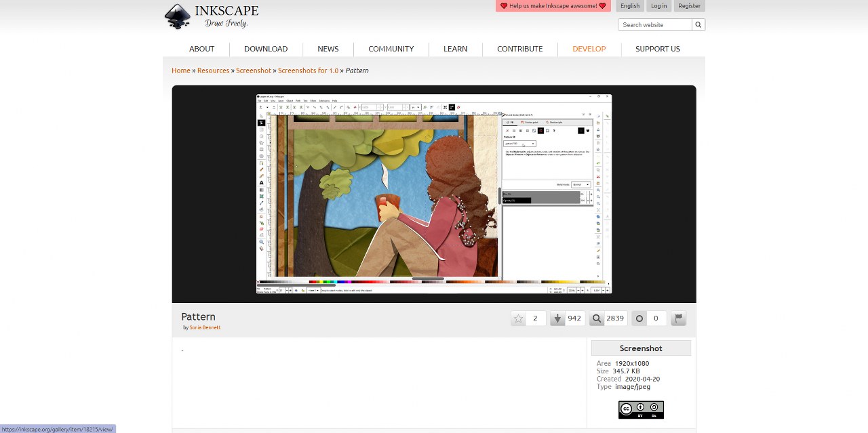Image resolution: width=868 pixels, height=433 pixels.
Task: Click the Inkscape logo in the header
Action: (x=212, y=16)
